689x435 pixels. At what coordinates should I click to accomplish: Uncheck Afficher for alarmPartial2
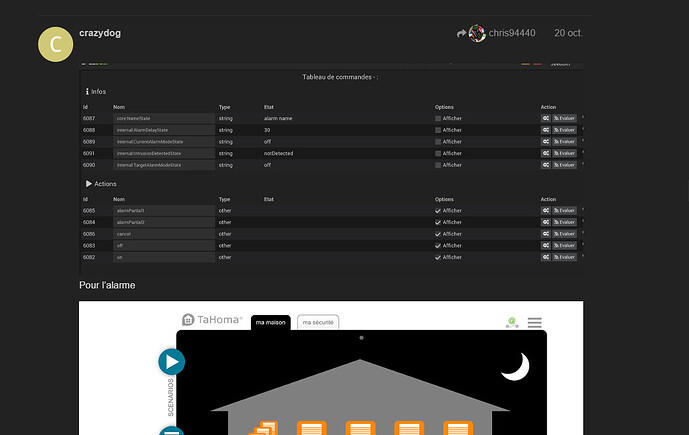pos(438,222)
